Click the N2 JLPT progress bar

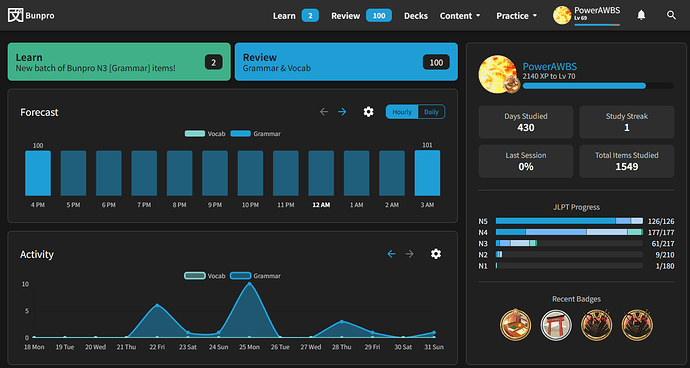(569, 254)
